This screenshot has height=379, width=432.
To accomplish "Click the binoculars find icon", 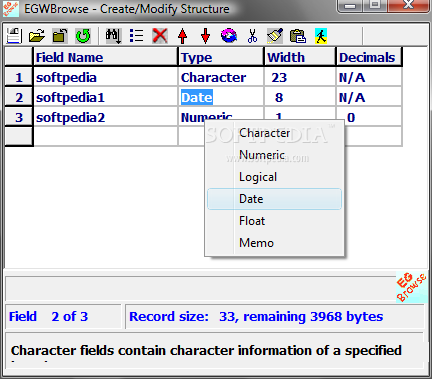I will coord(113,35).
